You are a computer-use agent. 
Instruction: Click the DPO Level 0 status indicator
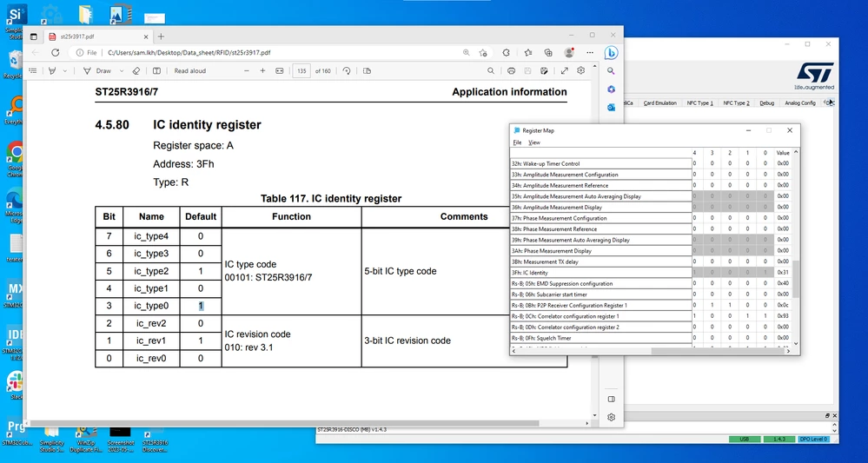(813, 440)
